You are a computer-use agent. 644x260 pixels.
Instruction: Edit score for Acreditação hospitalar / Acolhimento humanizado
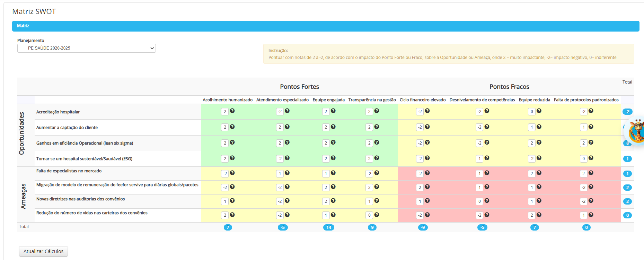(225, 112)
